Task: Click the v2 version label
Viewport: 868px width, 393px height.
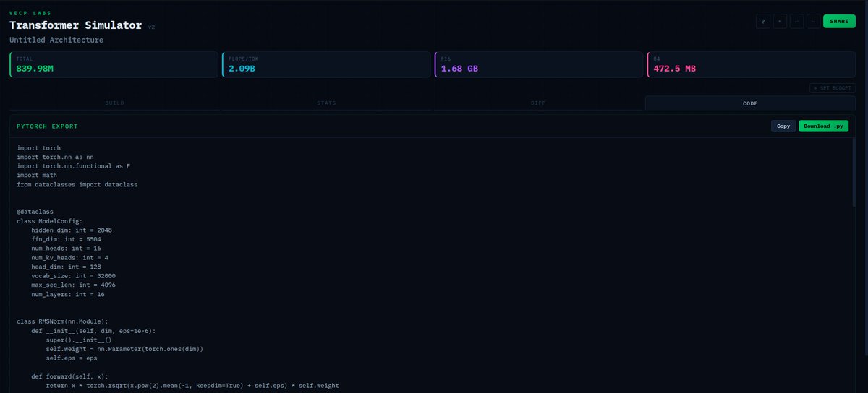Action: point(151,27)
